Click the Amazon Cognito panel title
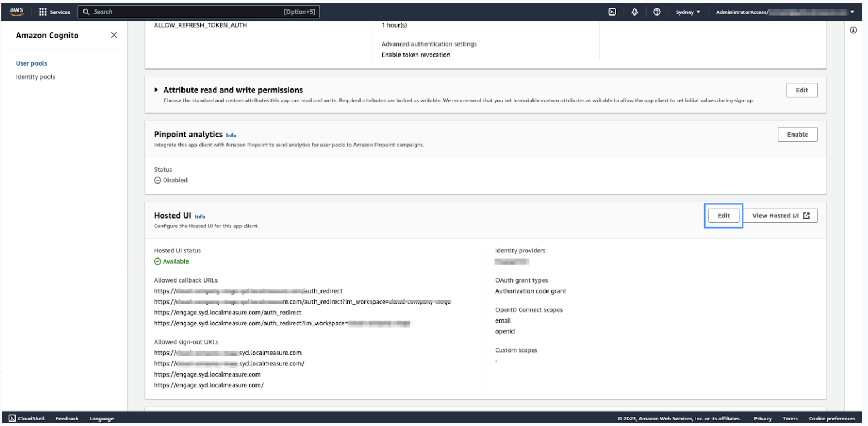This screenshot has width=868, height=426. [x=47, y=35]
